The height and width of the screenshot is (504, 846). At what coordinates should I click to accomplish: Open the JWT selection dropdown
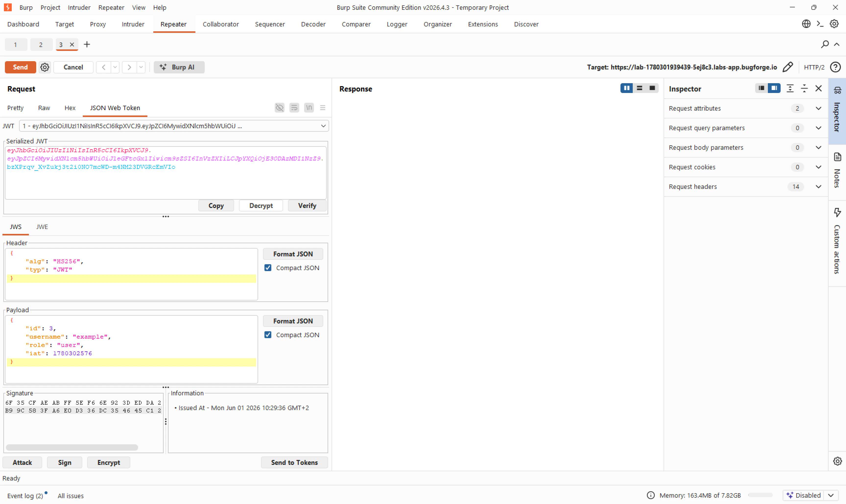[174, 126]
